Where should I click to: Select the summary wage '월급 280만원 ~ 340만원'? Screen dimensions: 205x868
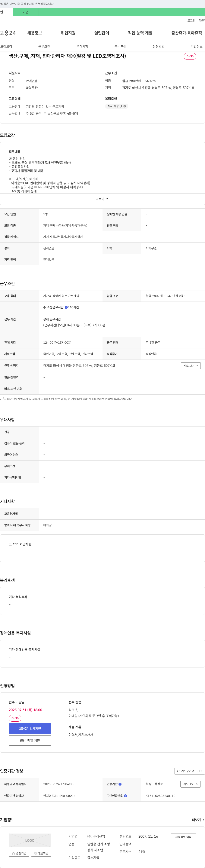click(139, 81)
